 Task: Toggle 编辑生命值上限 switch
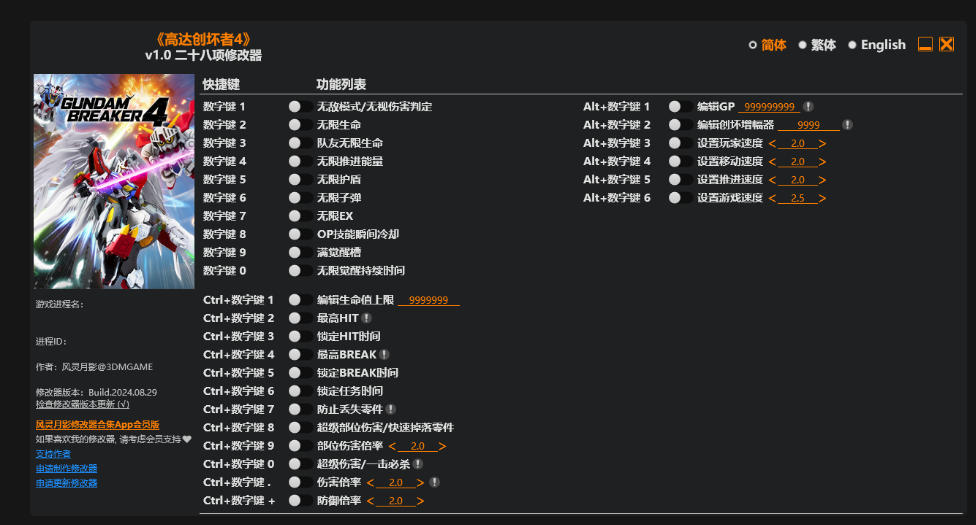point(300,300)
